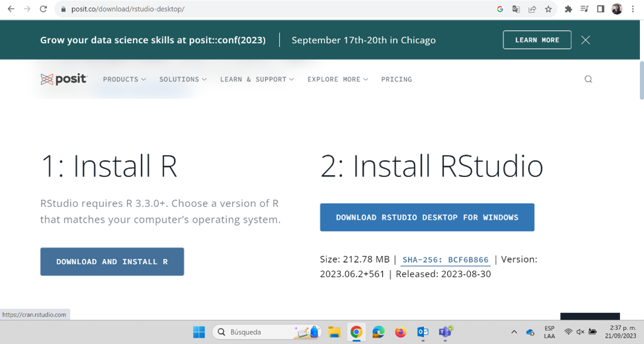Open the Pricing page
The height and width of the screenshot is (344, 644).
[396, 79]
